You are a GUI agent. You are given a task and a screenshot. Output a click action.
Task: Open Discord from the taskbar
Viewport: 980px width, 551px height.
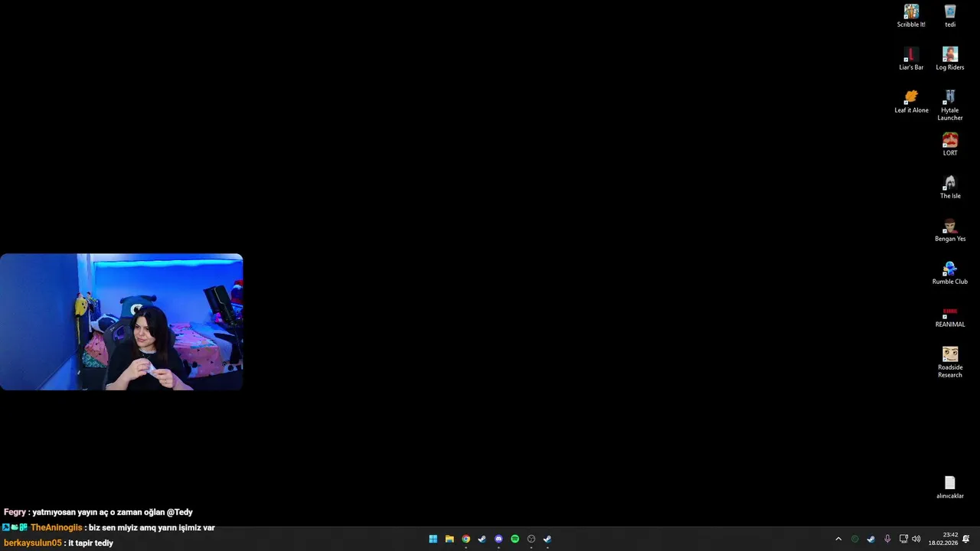498,539
